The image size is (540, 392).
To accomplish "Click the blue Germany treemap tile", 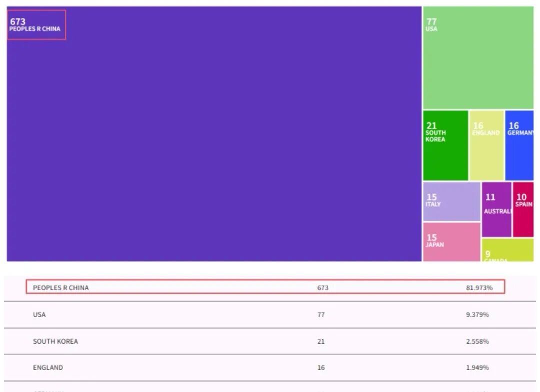I will point(519,145).
